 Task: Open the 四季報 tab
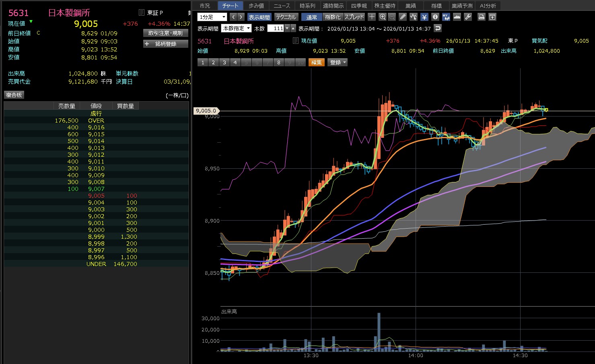[359, 6]
